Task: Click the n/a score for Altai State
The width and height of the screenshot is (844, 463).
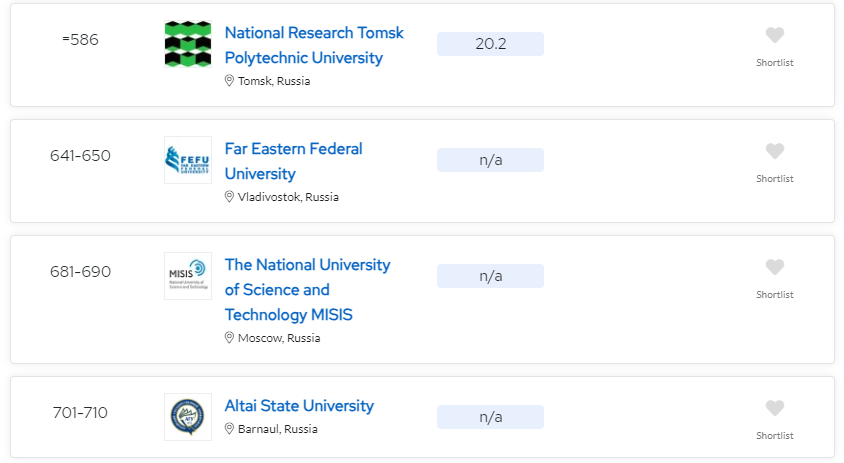Action: [x=490, y=417]
